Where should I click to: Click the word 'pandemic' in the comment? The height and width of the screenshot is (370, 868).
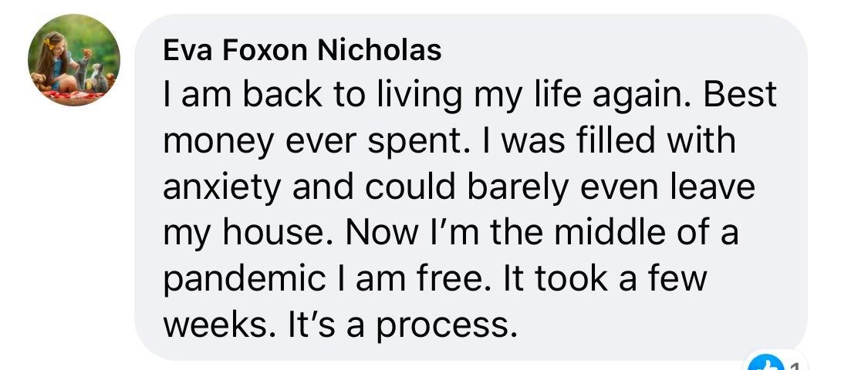[244, 281]
